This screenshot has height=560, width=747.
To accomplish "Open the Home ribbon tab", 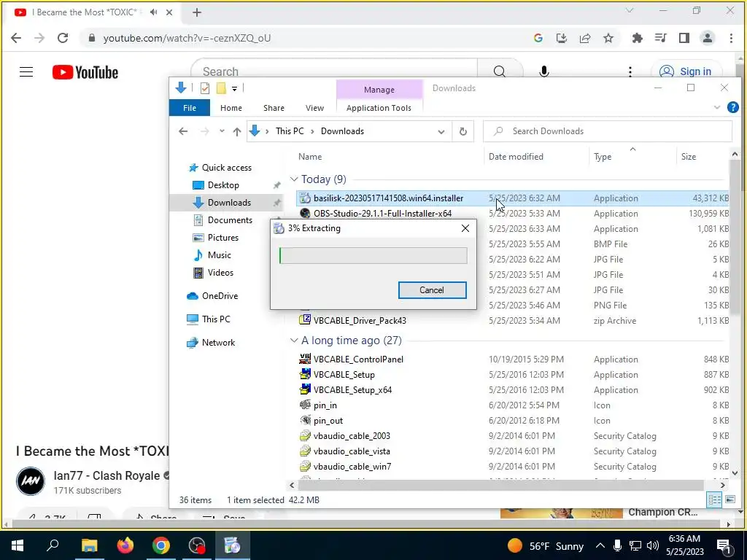I will tap(231, 108).
